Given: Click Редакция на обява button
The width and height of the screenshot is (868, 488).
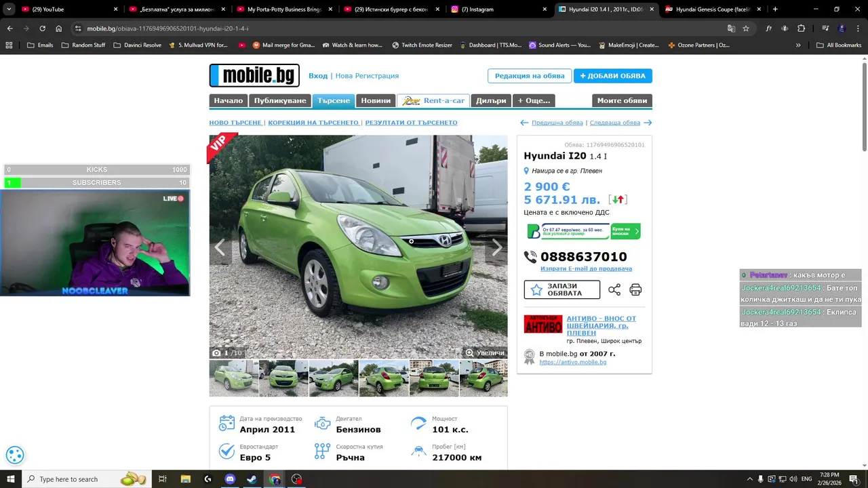Looking at the screenshot, I should pos(530,76).
